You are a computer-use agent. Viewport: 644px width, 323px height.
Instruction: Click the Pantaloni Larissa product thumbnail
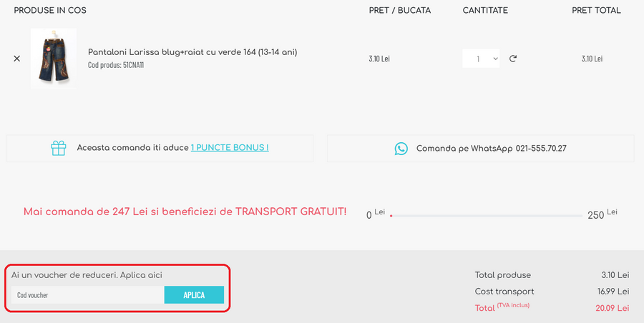(53, 59)
